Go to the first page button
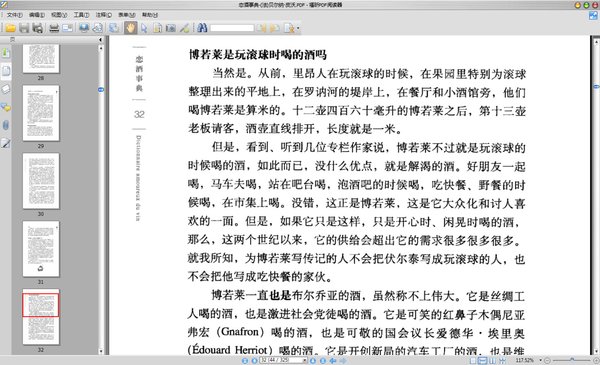Image resolution: width=600 pixels, height=365 pixels. 245,360
